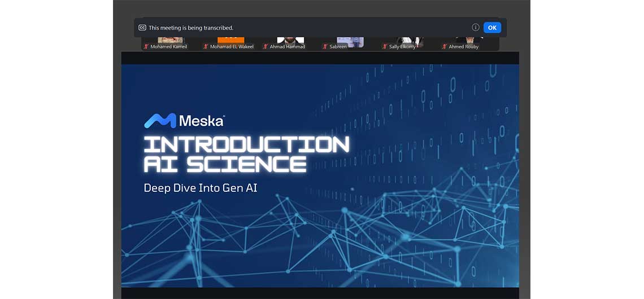Click the 'AI SCIENCE' slide heading
The height and width of the screenshot is (299, 644).
click(225, 165)
